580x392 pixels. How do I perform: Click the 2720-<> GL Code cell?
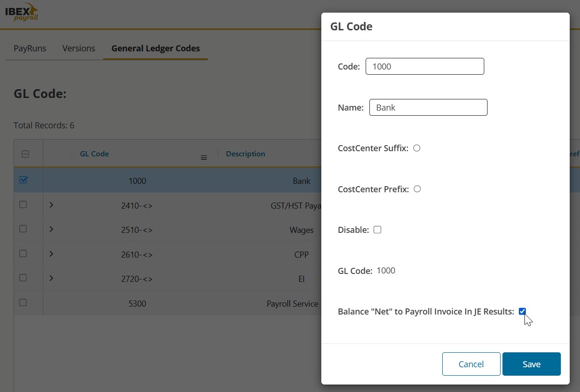(137, 279)
